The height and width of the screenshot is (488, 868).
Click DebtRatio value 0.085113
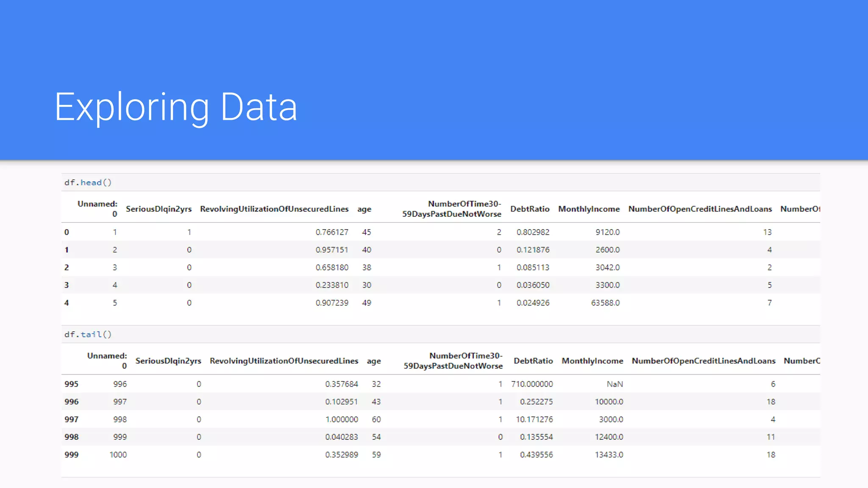[533, 268]
